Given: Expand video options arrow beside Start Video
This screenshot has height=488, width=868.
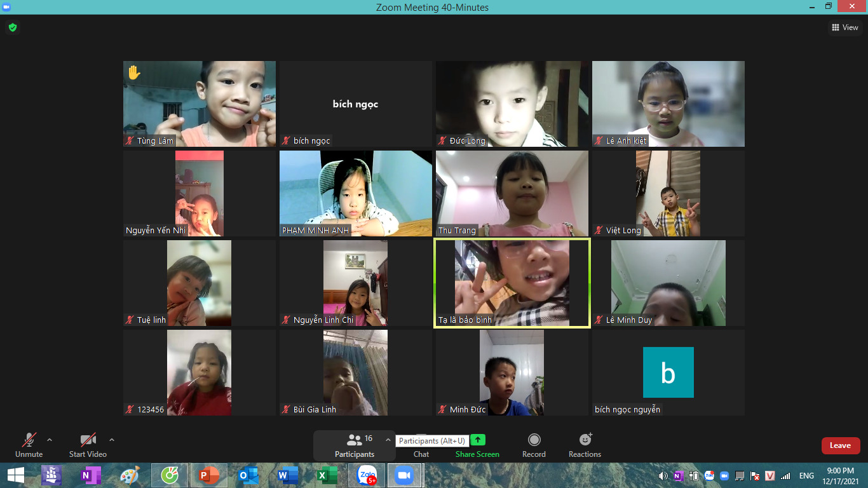Looking at the screenshot, I should (112, 440).
